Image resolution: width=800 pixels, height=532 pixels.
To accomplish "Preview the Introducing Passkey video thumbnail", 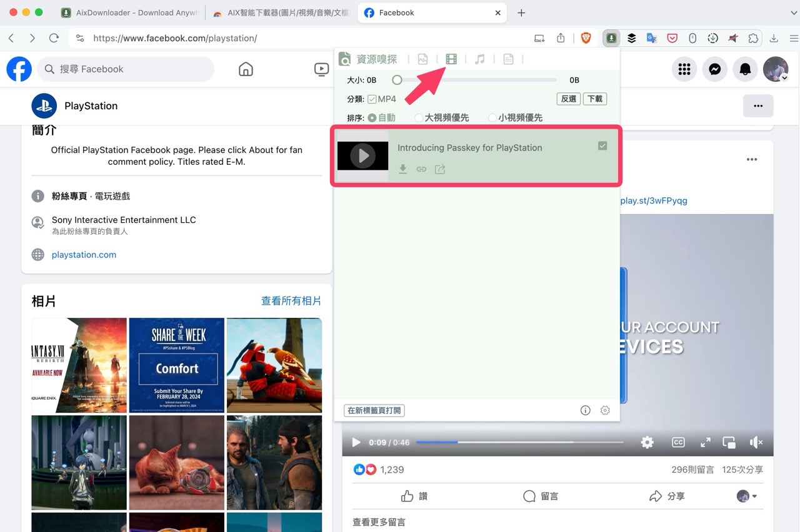I will (362, 155).
